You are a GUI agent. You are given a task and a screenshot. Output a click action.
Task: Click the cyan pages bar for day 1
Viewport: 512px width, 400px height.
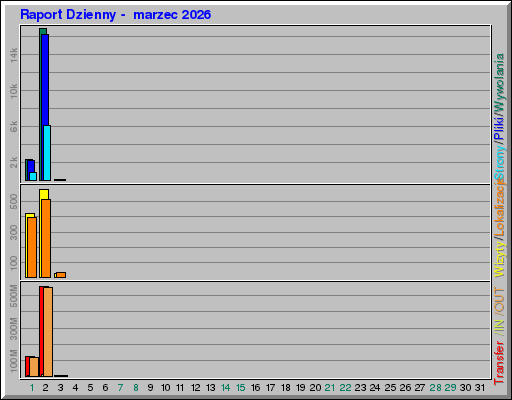[x=33, y=177]
